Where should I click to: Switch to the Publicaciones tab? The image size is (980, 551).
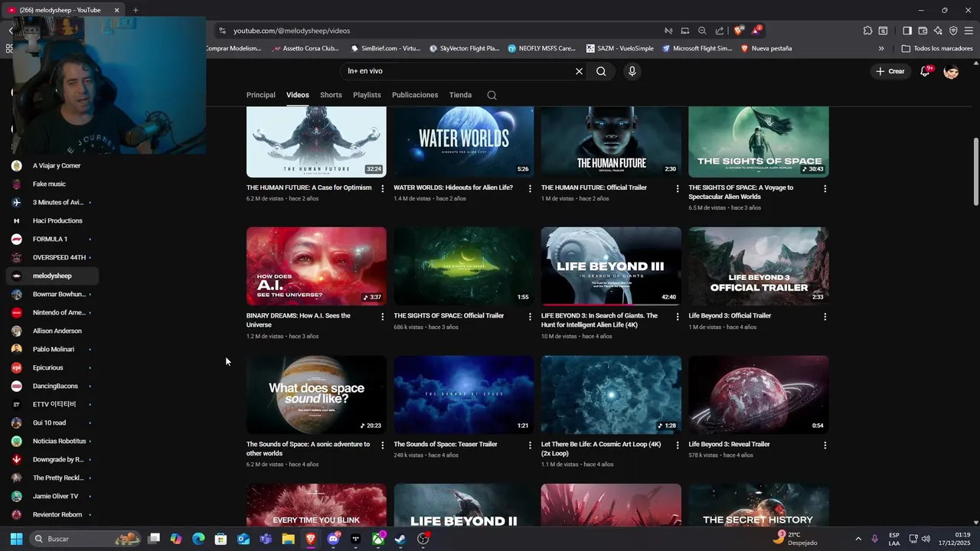[x=415, y=95]
